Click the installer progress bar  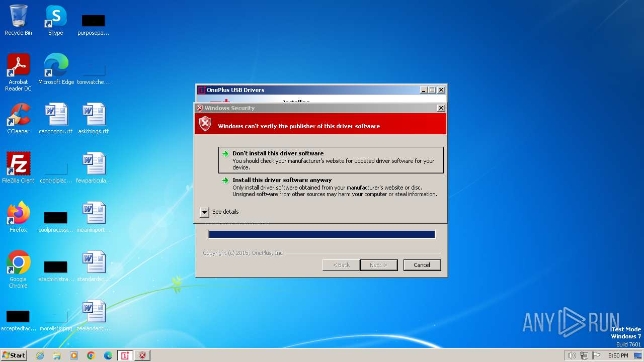322,234
